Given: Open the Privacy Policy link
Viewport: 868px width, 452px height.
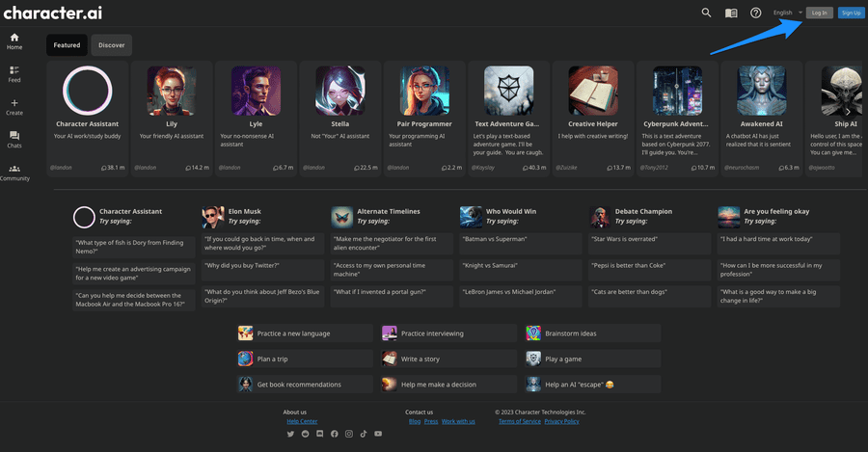Looking at the screenshot, I should coord(561,421).
